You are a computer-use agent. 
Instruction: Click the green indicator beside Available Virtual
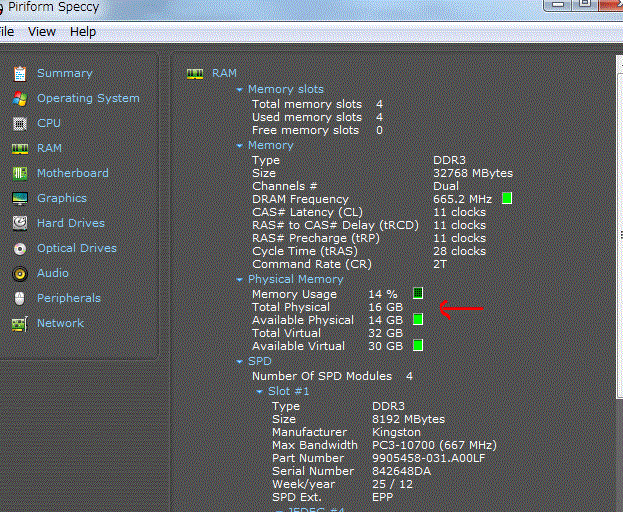[418, 345]
